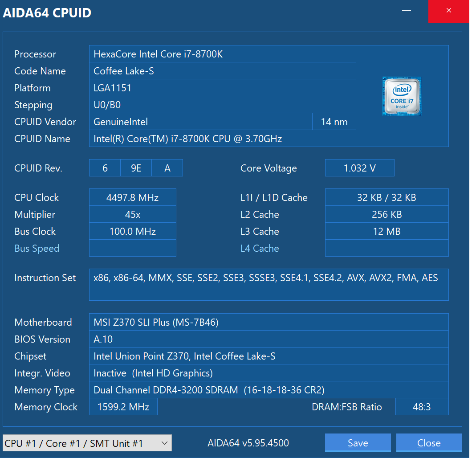Click the L1I / L1D Cache label
This screenshot has height=458, width=476.
274,198
